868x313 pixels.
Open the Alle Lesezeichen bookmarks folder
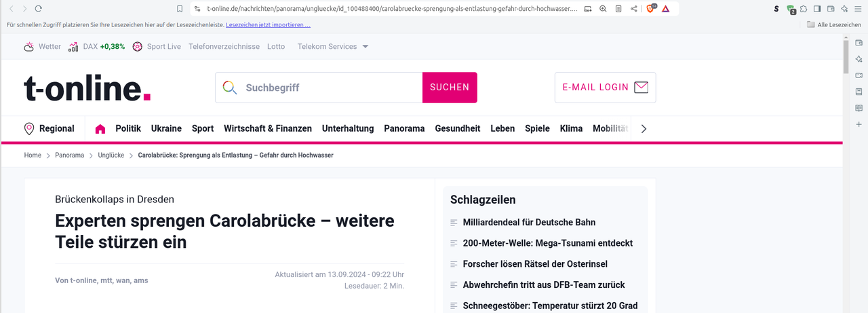point(833,24)
